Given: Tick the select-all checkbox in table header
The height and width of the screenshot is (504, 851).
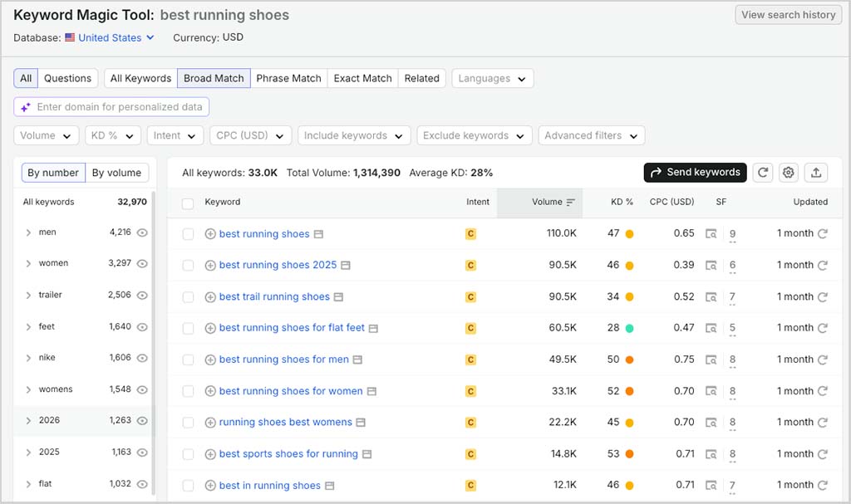Looking at the screenshot, I should point(188,203).
